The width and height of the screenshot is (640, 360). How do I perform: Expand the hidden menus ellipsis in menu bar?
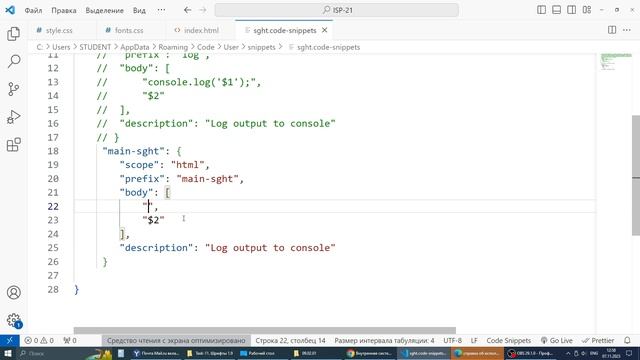[162, 10]
